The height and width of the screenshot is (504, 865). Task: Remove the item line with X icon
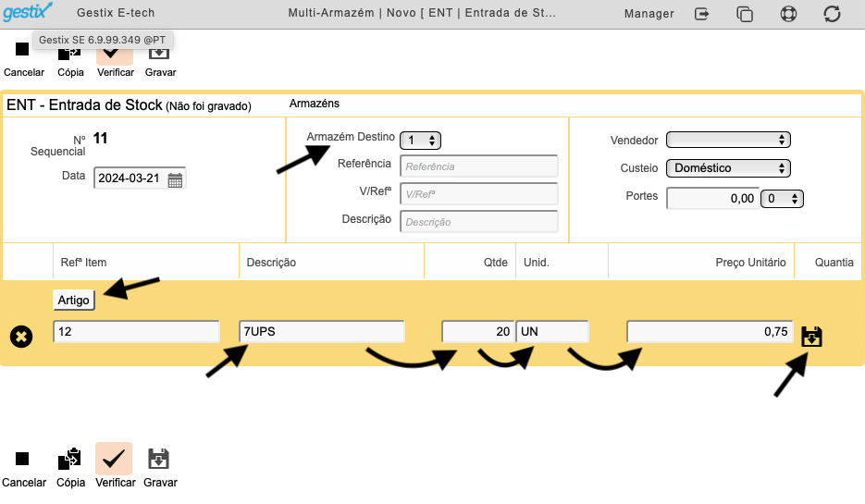pyautogui.click(x=21, y=337)
